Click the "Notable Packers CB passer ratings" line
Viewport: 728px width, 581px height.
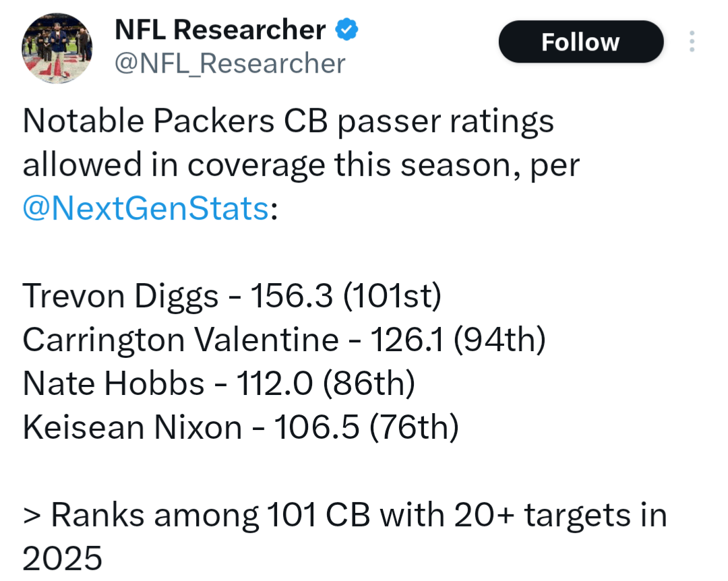pyautogui.click(x=288, y=122)
